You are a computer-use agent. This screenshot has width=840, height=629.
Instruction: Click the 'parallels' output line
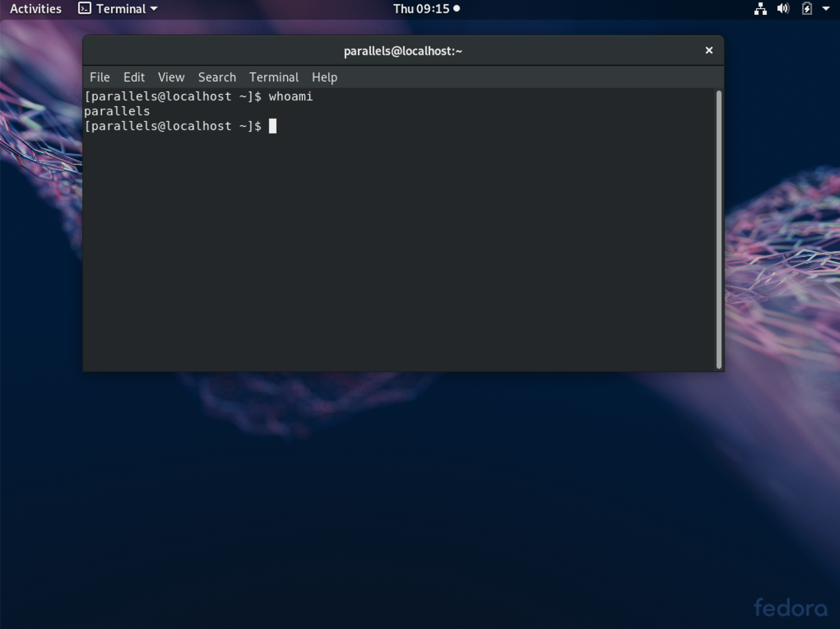(117, 111)
